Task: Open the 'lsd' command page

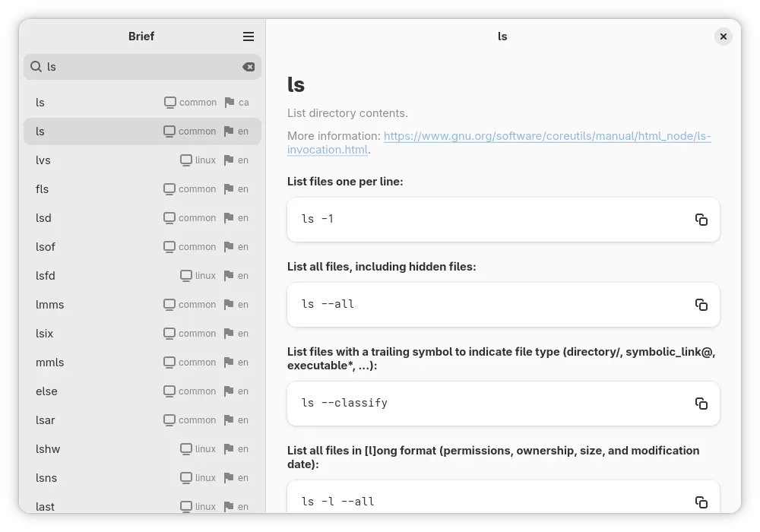Action: [142, 218]
